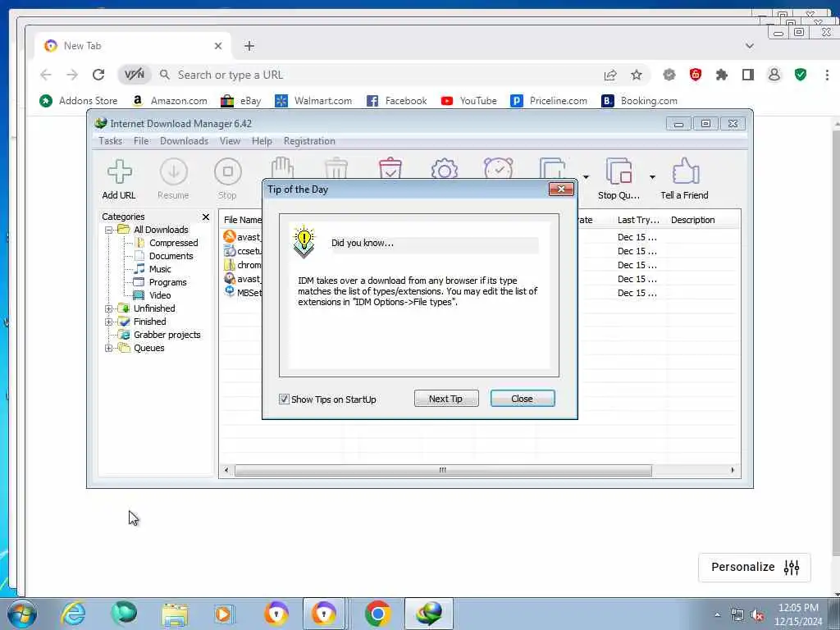
Task: Click the Add URL toolbar icon
Action: pyautogui.click(x=119, y=172)
